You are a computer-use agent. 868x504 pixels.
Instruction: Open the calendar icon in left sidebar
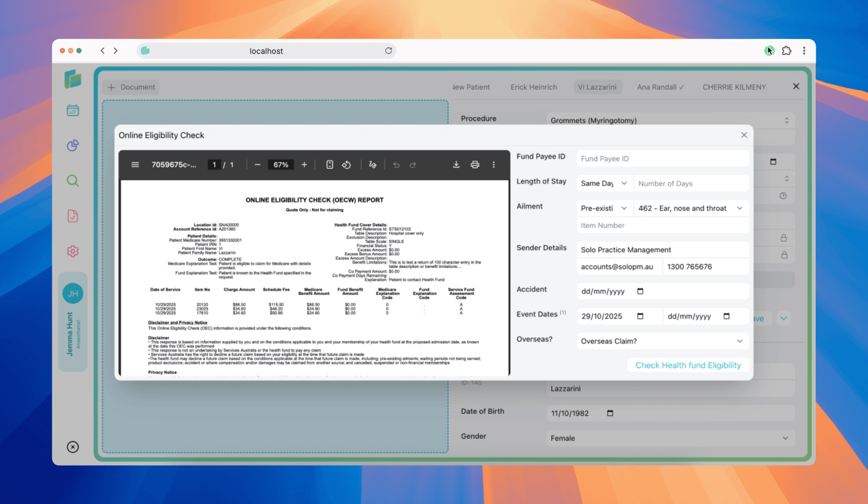coord(73,111)
